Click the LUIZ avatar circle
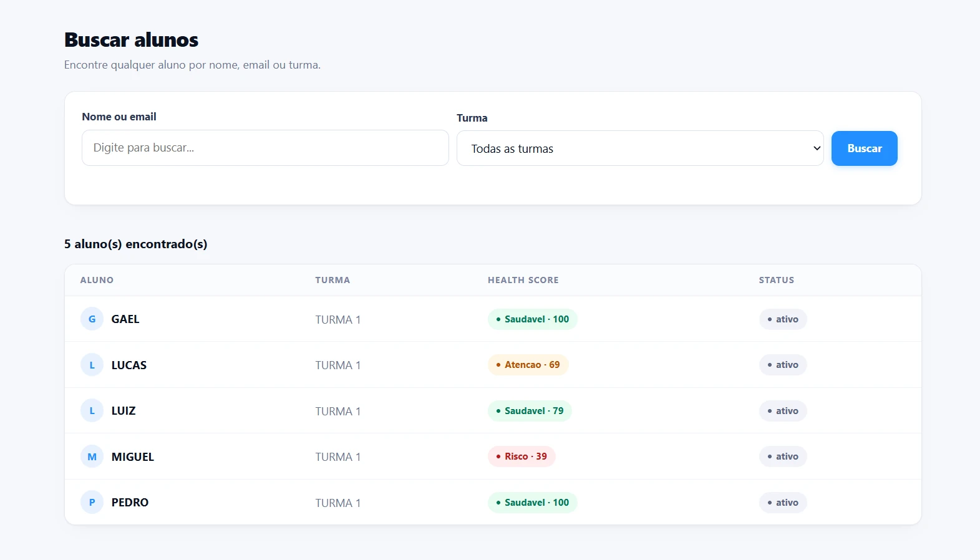This screenshot has width=980, height=560. (92, 410)
